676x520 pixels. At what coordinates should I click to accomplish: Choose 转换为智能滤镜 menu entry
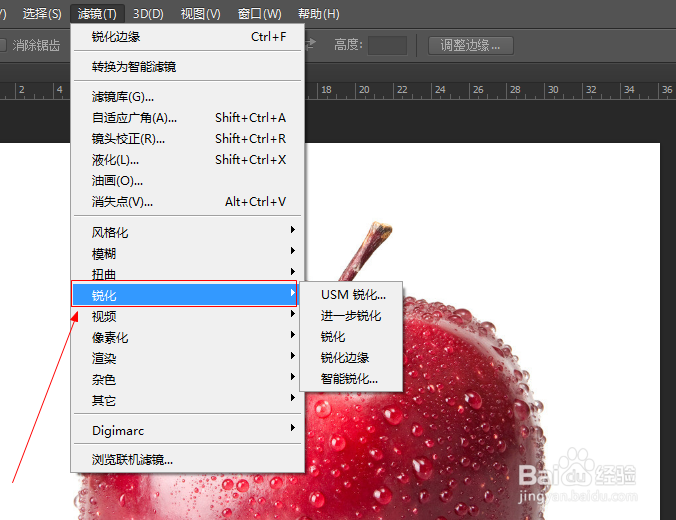(x=188, y=67)
